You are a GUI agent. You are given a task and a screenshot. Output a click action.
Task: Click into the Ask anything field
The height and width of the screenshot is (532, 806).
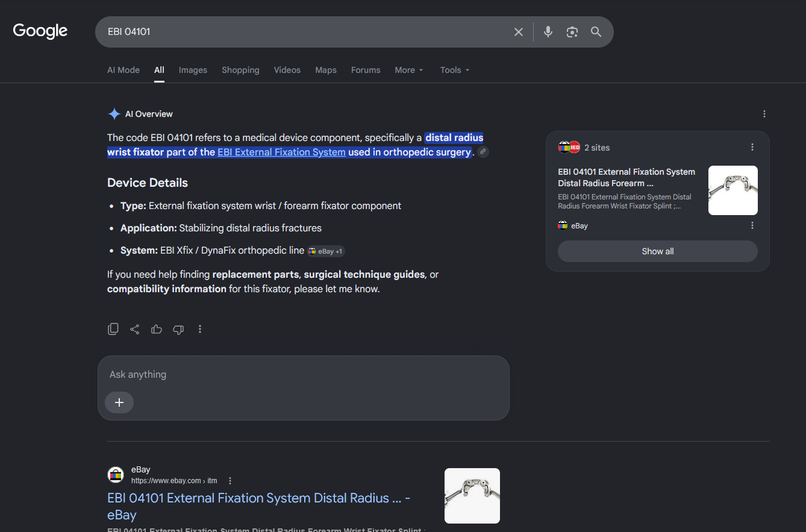tap(304, 375)
